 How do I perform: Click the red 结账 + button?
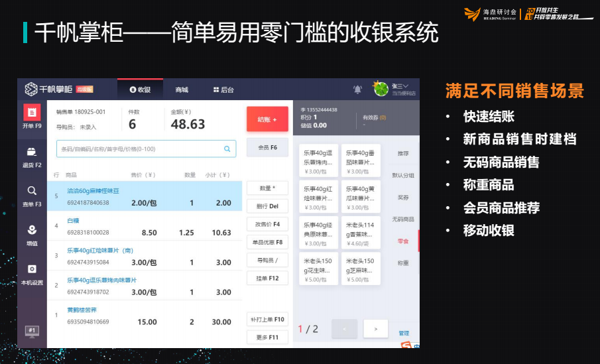coord(267,119)
